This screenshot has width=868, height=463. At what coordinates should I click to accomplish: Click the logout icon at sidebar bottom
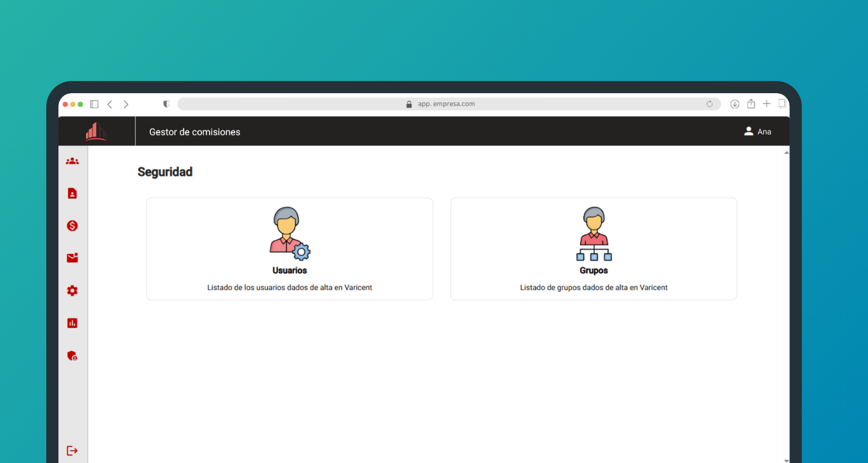click(72, 450)
